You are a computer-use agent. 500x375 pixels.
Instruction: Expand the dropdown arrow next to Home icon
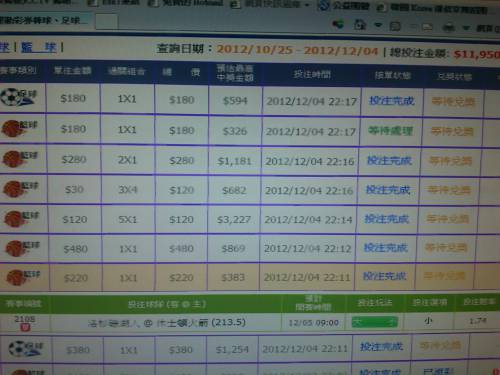click(378, 25)
